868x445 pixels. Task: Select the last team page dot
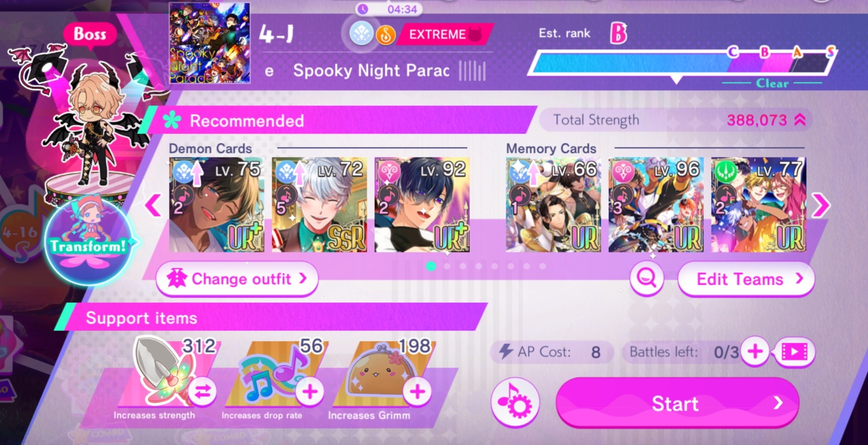point(542,266)
